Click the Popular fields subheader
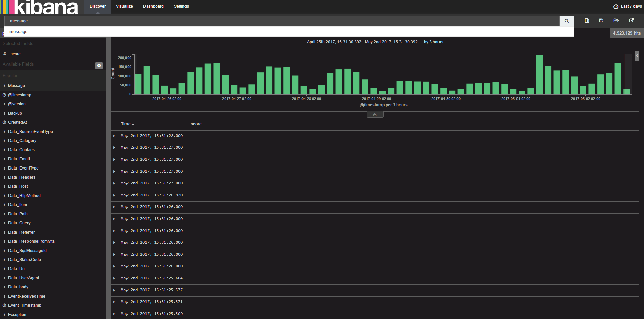The height and width of the screenshot is (319, 644). (x=10, y=76)
